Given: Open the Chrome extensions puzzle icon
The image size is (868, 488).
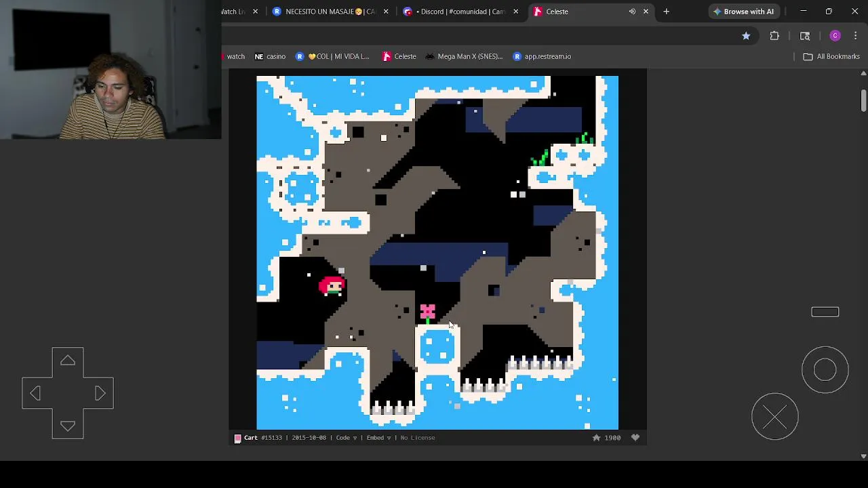Looking at the screenshot, I should coord(774,36).
